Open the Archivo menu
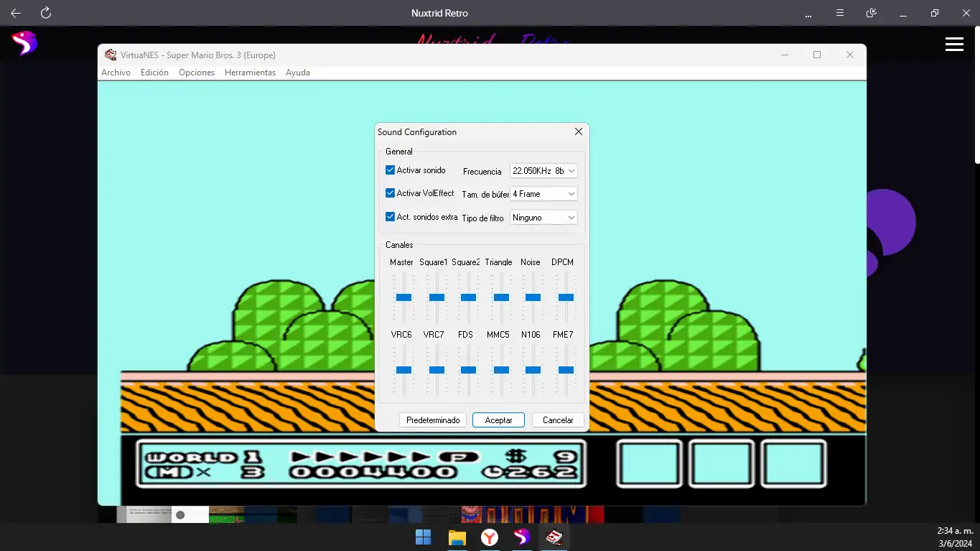980x551 pixels. pos(116,73)
